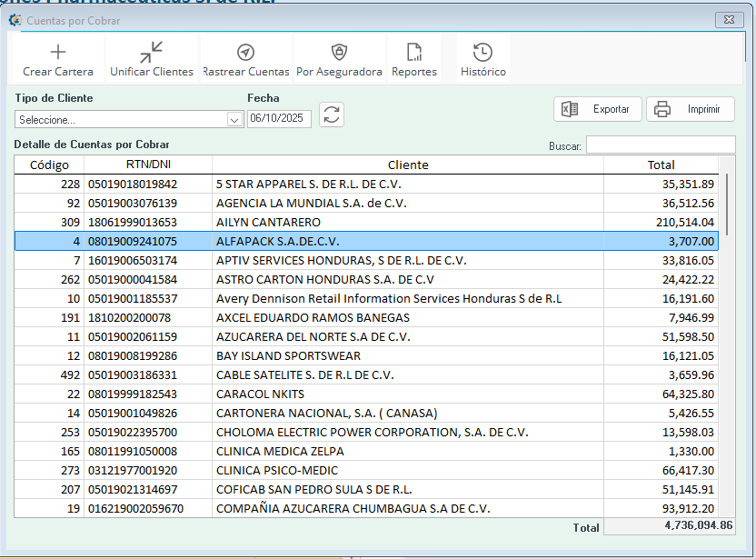Screen dimensions: 756x559
Task: Click the Fecha date field
Action: (278, 119)
